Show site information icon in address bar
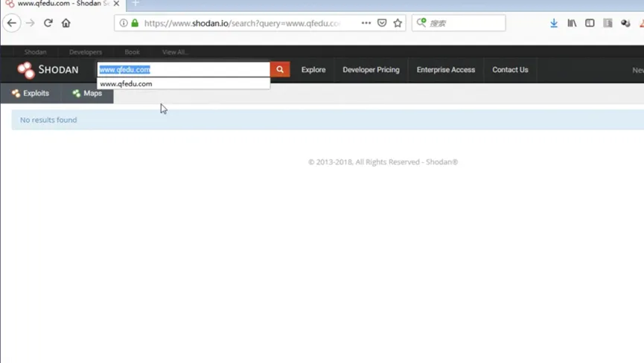This screenshot has height=363, width=644. pos(123,23)
